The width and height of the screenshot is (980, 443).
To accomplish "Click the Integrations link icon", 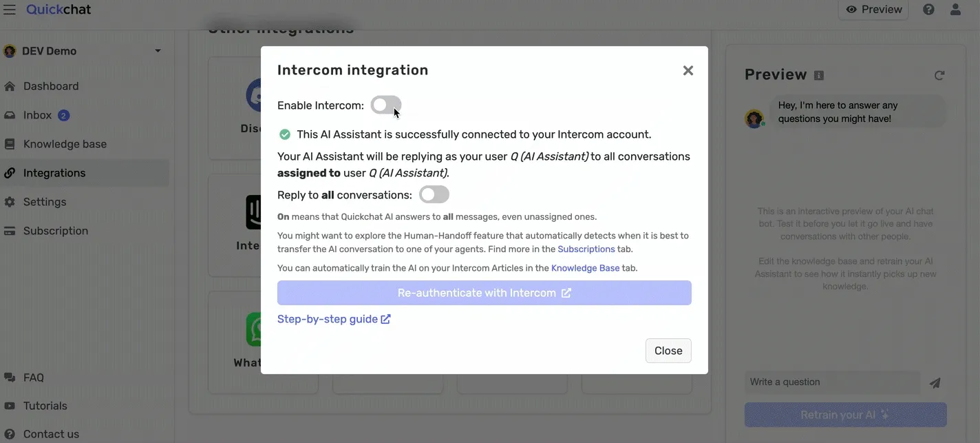I will [x=10, y=173].
